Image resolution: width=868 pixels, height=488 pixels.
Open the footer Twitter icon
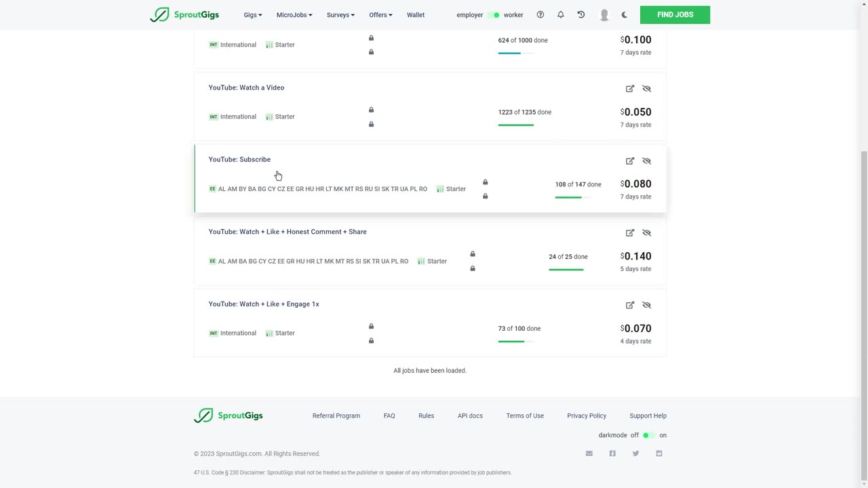tap(635, 453)
